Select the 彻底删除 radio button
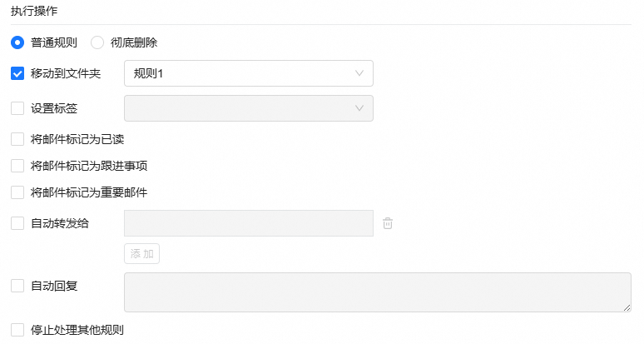 point(97,42)
